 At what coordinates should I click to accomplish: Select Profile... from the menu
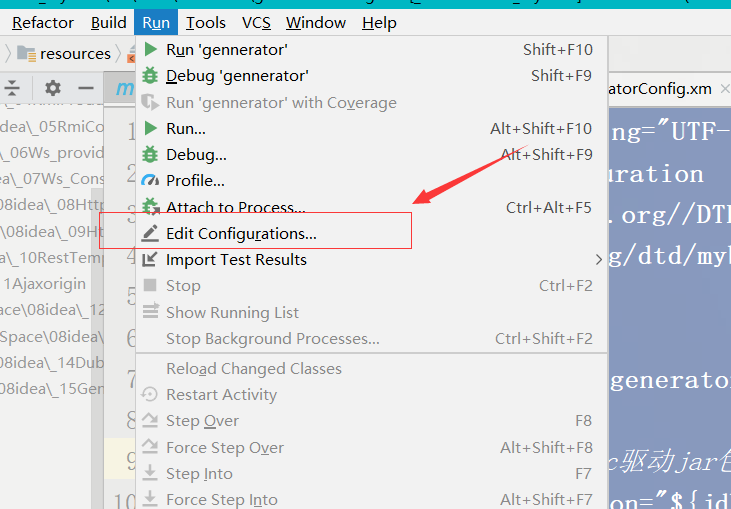pyautogui.click(x=372, y=180)
